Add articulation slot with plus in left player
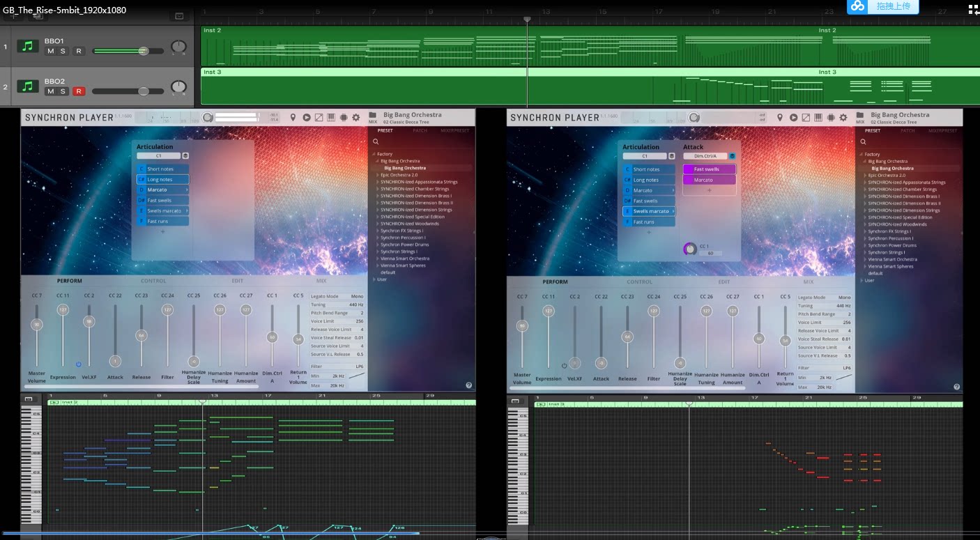980x540 pixels. (162, 231)
